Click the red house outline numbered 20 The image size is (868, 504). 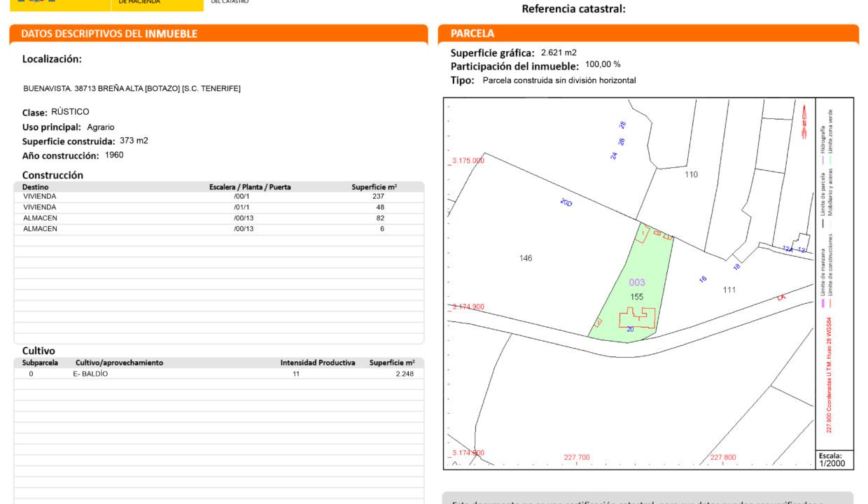[637, 318]
